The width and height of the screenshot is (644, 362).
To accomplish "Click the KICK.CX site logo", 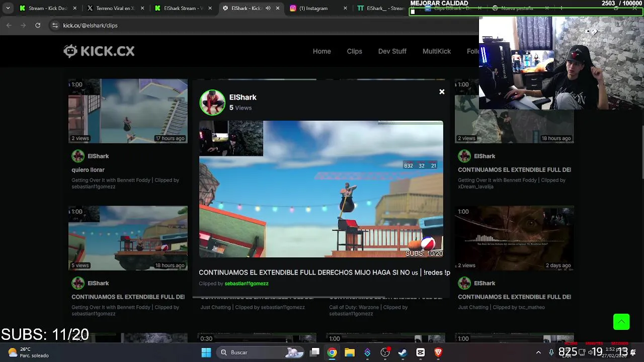I will tap(99, 51).
